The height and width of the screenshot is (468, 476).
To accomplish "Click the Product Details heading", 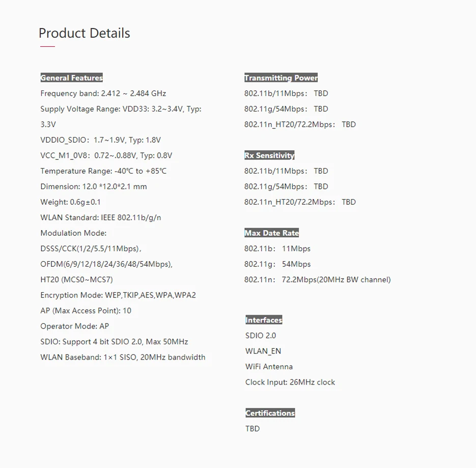I will pos(85,34).
